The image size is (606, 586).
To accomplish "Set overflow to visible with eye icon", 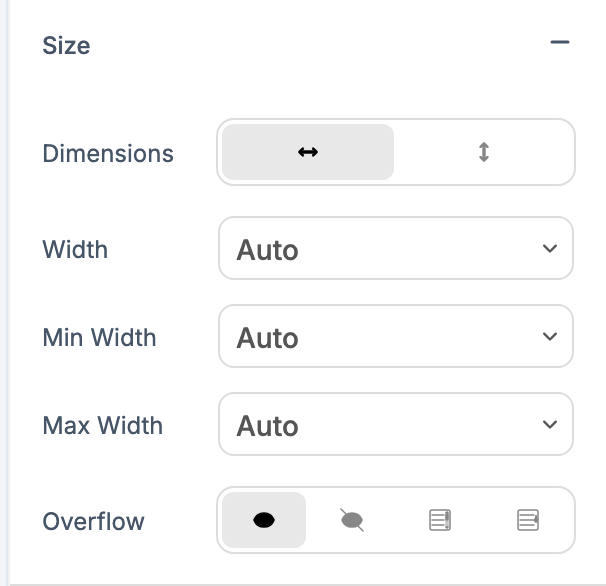I will click(264, 520).
